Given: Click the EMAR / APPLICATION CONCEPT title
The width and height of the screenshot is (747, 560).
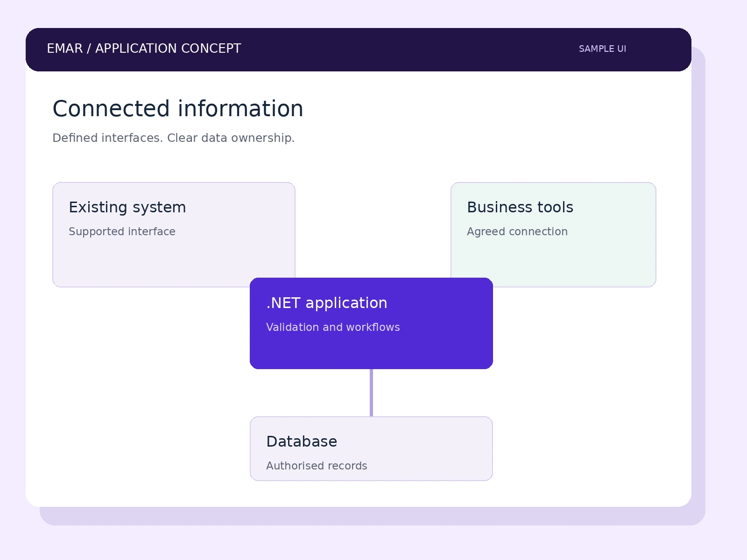Looking at the screenshot, I should point(144,49).
